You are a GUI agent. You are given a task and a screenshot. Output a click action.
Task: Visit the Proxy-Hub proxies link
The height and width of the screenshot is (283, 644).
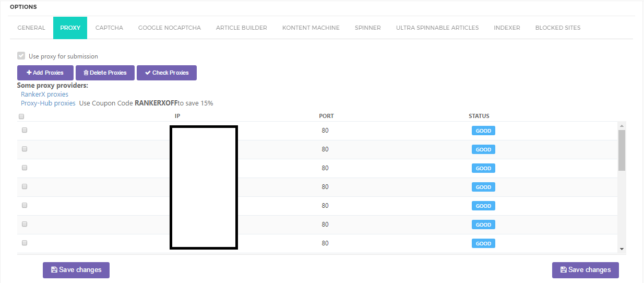pyautogui.click(x=48, y=103)
